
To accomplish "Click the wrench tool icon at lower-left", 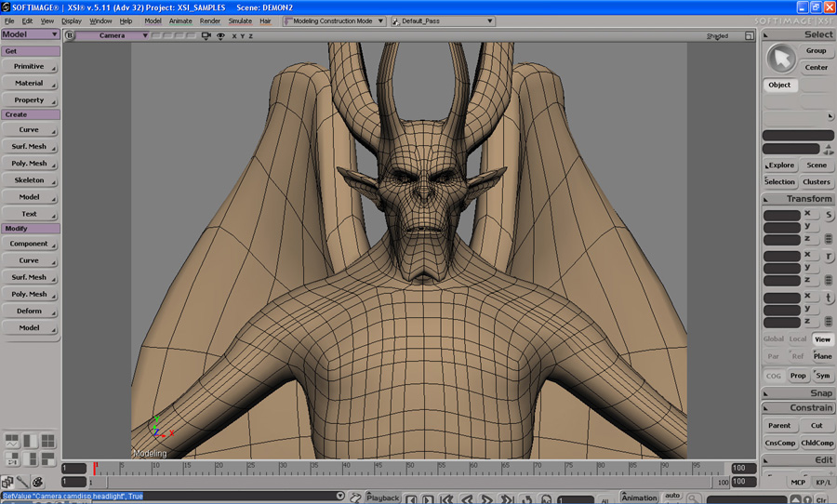I will click(x=22, y=482).
